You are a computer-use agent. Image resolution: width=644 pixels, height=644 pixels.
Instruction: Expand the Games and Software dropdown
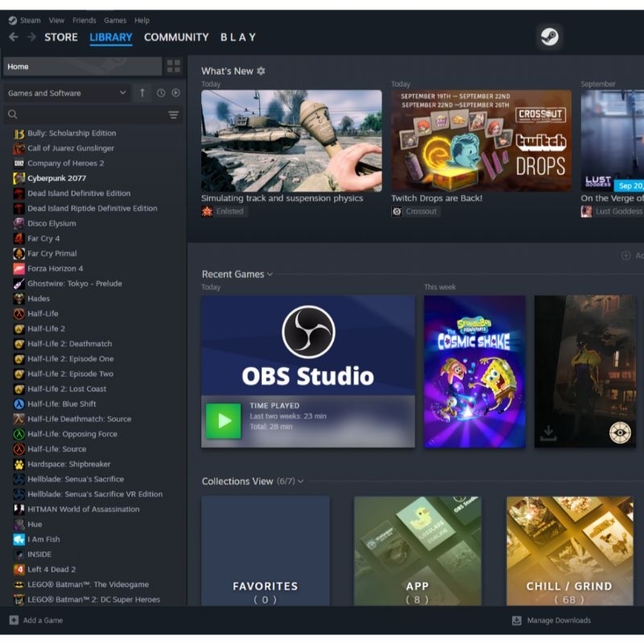point(66,93)
